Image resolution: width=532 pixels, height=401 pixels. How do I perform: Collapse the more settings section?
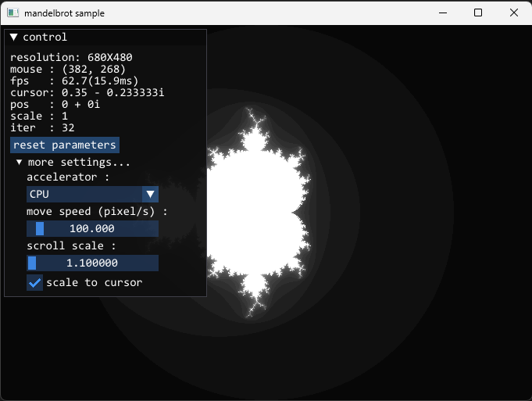click(20, 163)
